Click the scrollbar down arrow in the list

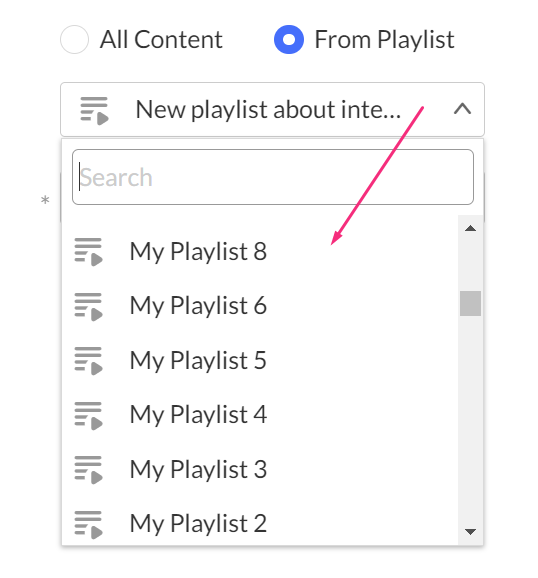click(470, 532)
